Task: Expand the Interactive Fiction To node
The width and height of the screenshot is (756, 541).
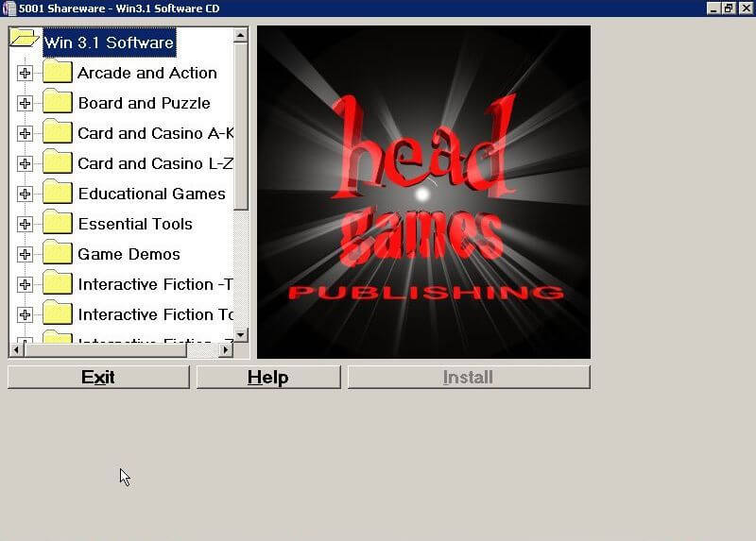Action: [25, 314]
